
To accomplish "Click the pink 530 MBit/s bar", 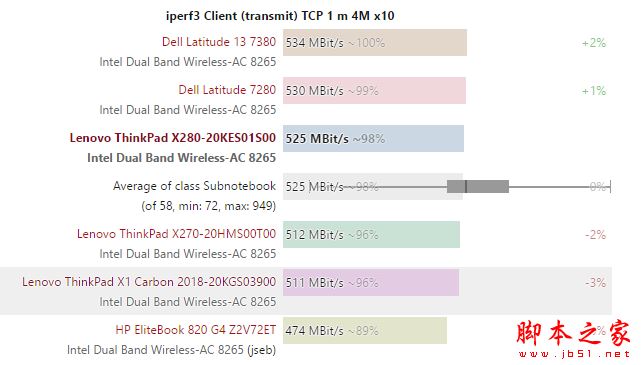I will click(374, 91).
